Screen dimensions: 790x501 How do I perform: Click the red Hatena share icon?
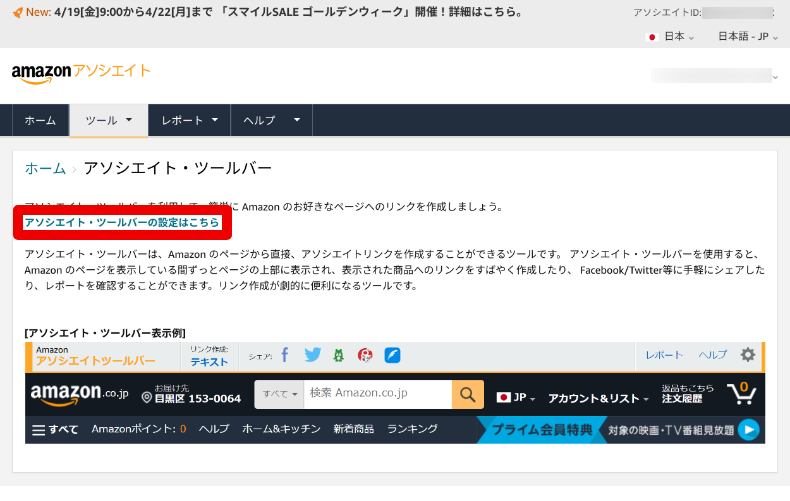click(x=365, y=355)
